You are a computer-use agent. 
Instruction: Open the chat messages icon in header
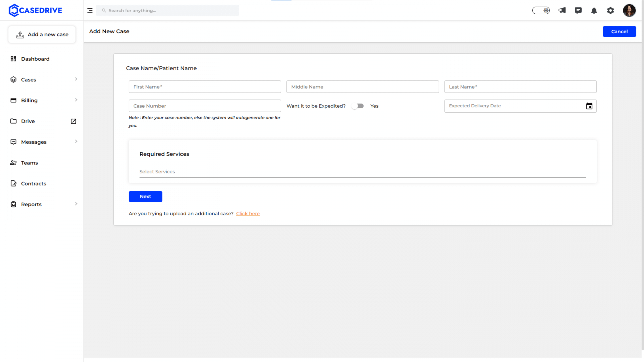point(578,10)
